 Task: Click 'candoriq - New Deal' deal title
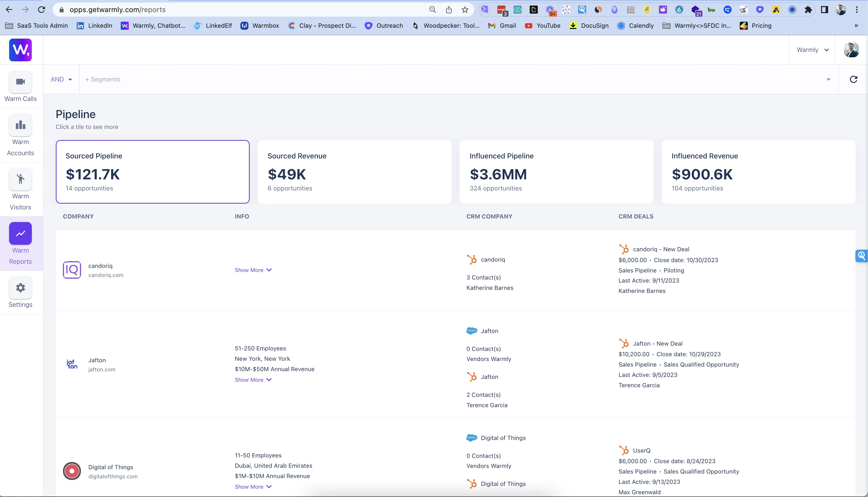(x=661, y=249)
